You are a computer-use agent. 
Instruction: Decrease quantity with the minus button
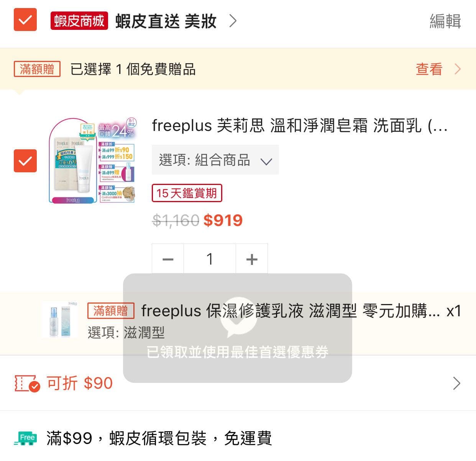167,259
